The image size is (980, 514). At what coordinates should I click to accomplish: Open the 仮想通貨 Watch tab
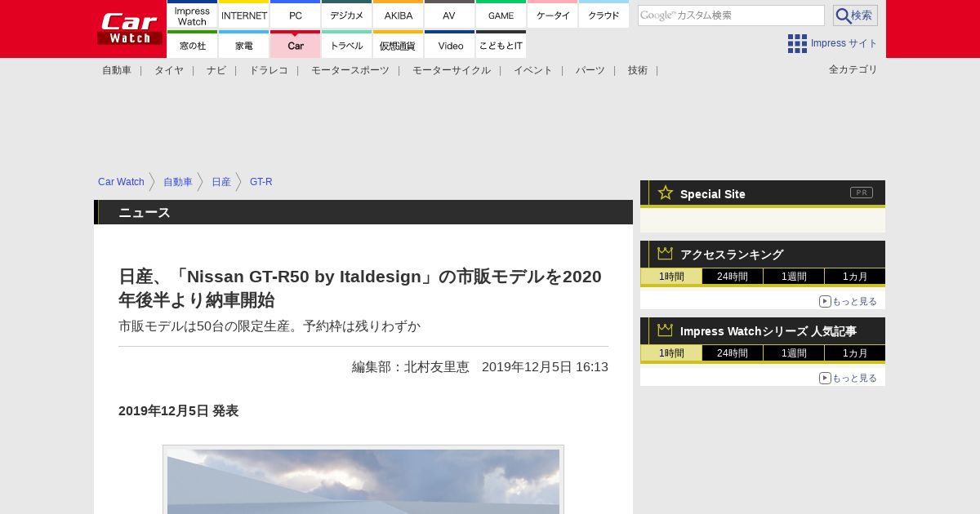(399, 44)
